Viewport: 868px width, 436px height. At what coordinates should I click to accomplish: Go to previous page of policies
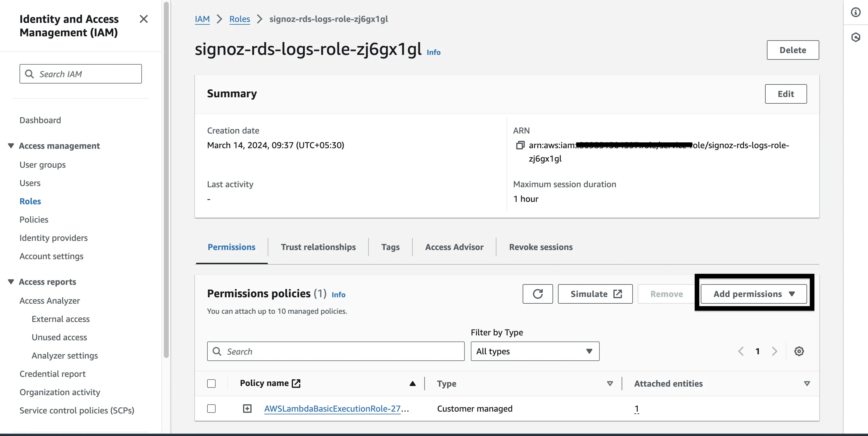tap(741, 351)
